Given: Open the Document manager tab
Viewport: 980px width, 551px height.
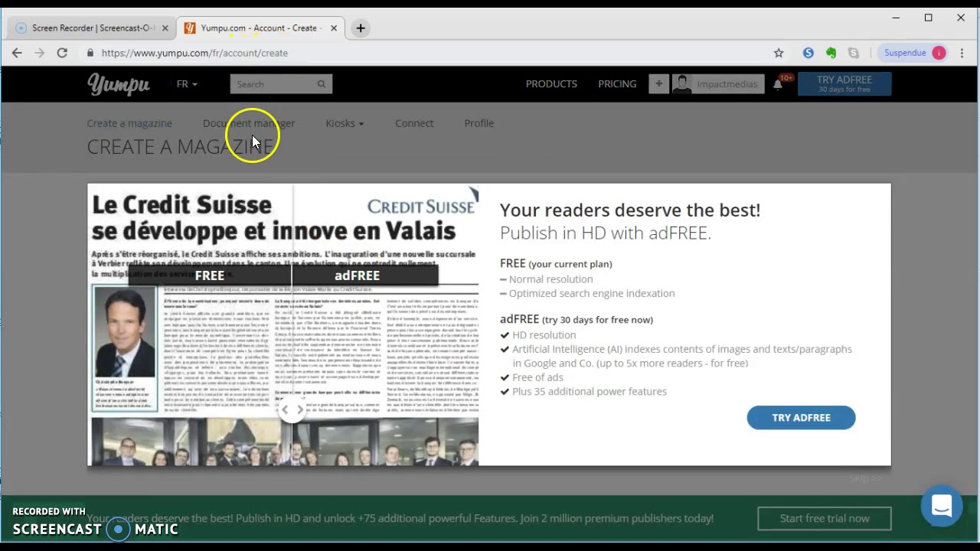Looking at the screenshot, I should click(249, 123).
